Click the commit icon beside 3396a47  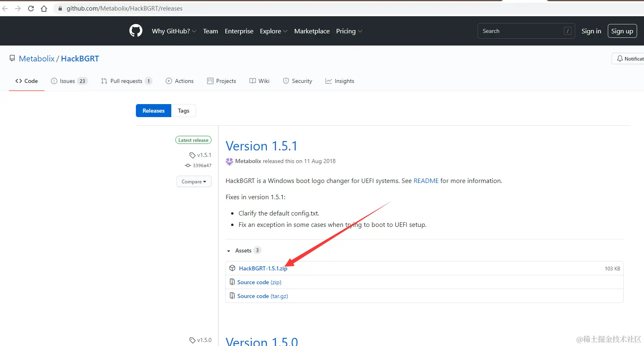coord(188,165)
